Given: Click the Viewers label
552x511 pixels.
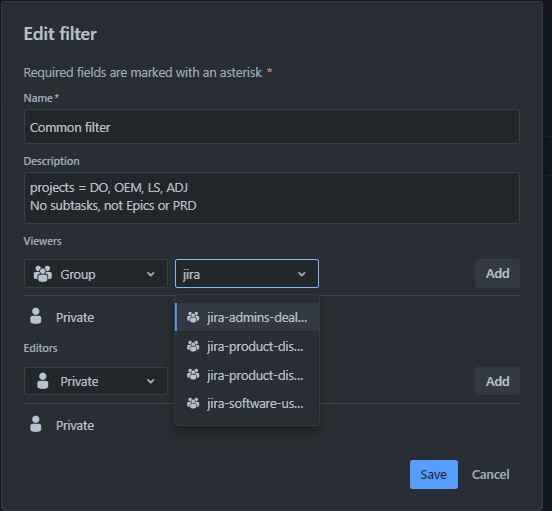Looking at the screenshot, I should point(43,241).
